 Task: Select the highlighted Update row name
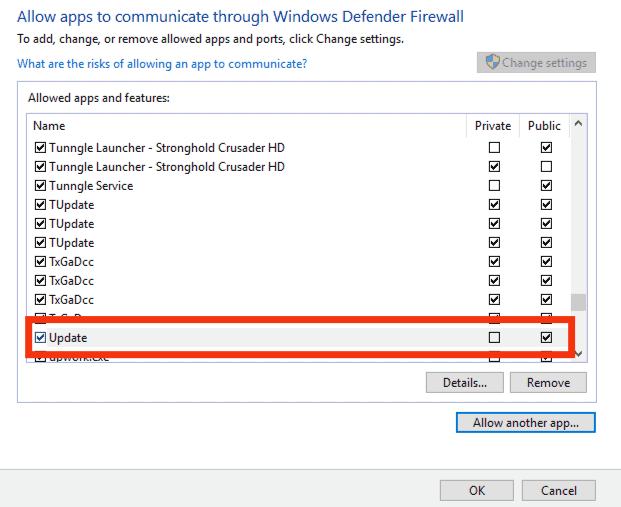pyautogui.click(x=68, y=338)
